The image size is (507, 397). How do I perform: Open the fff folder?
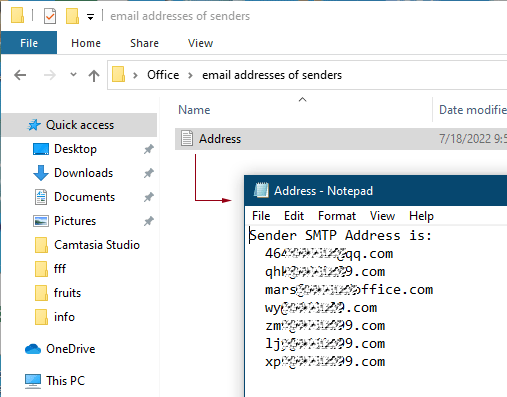point(60,269)
